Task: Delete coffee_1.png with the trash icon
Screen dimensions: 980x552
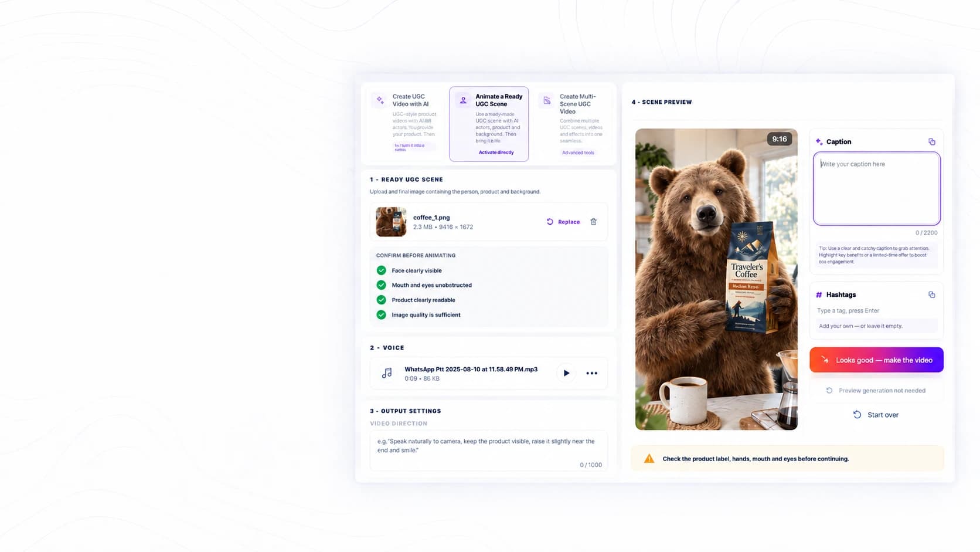Action: [x=594, y=222]
